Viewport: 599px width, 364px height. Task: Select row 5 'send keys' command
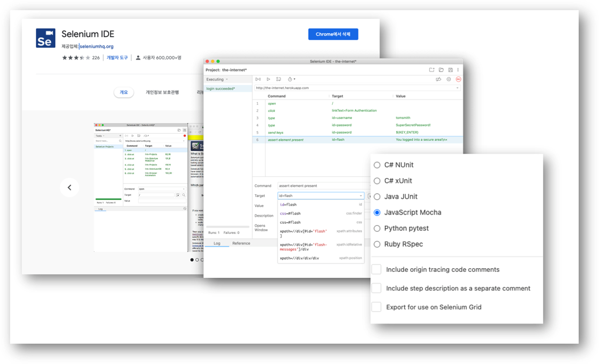click(276, 133)
